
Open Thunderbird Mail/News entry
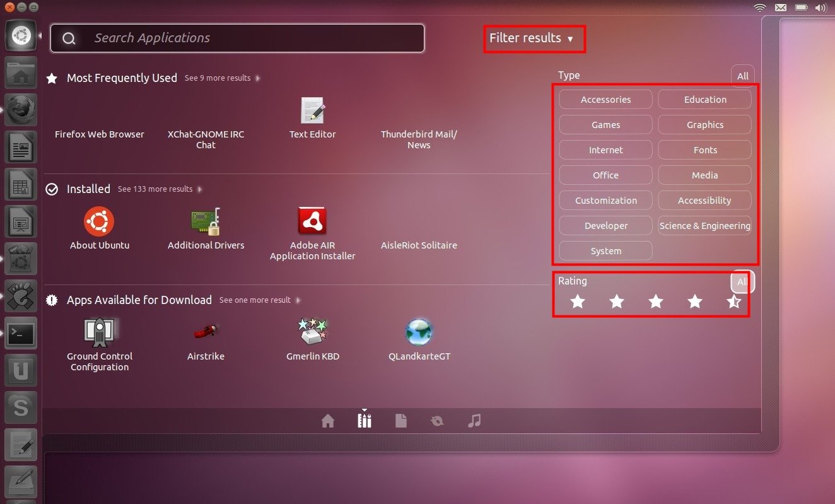[x=419, y=139]
